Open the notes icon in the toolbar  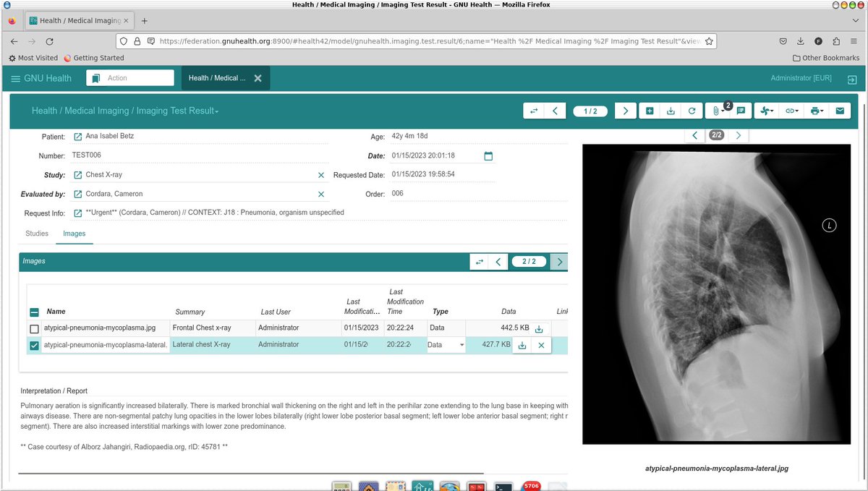741,111
